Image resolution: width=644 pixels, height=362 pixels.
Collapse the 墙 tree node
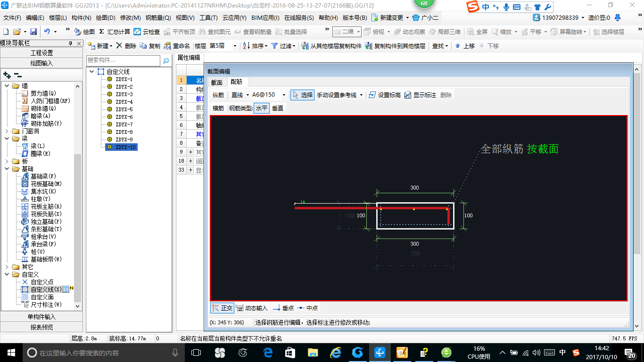[7, 86]
